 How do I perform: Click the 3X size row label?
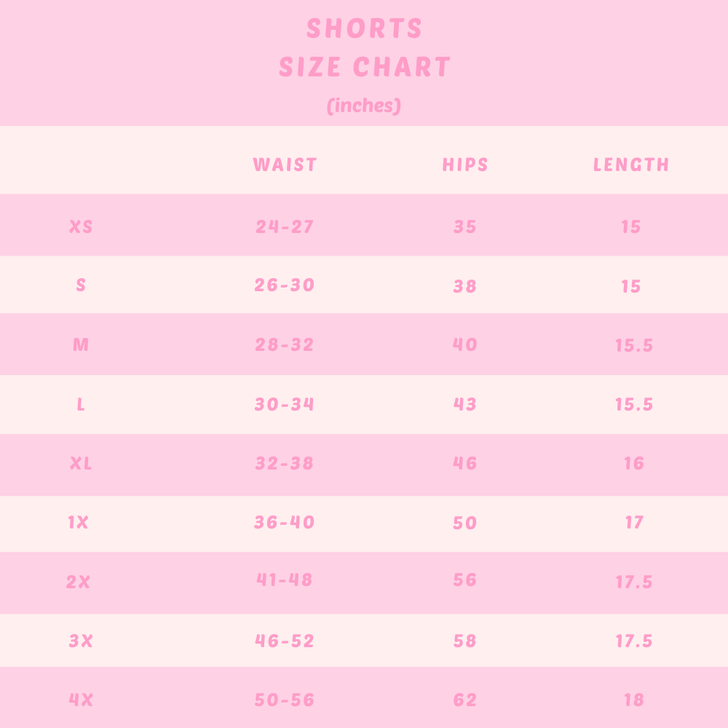click(81, 641)
